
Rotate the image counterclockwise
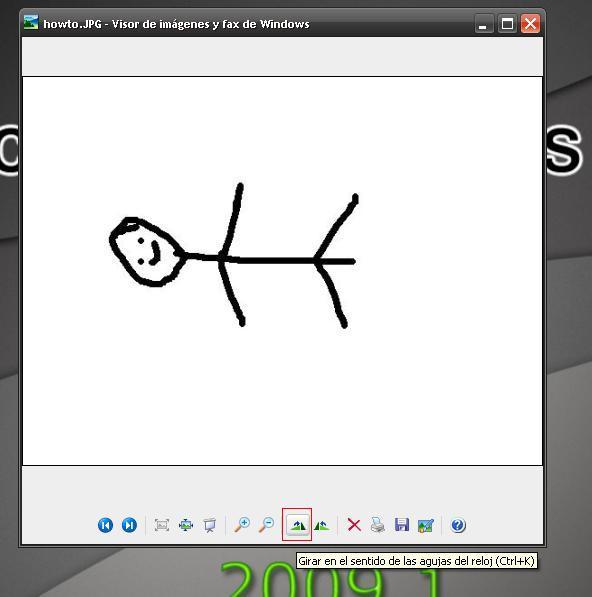point(322,525)
